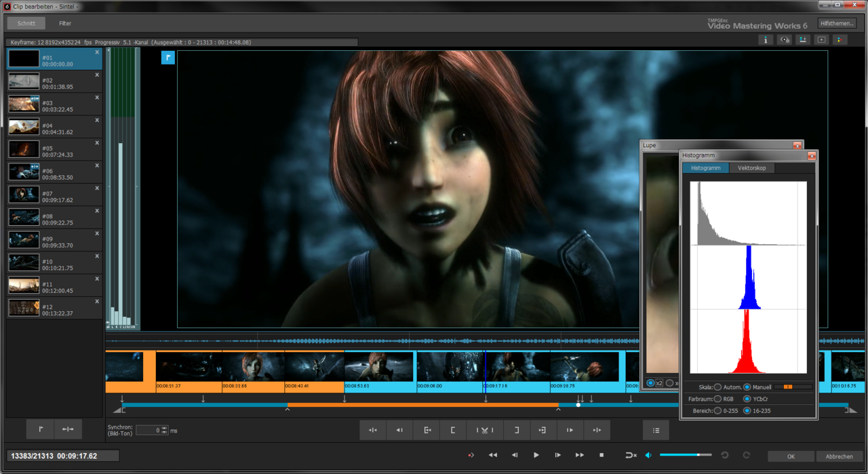
Task: Click Abbrechen to cancel
Action: (839, 456)
